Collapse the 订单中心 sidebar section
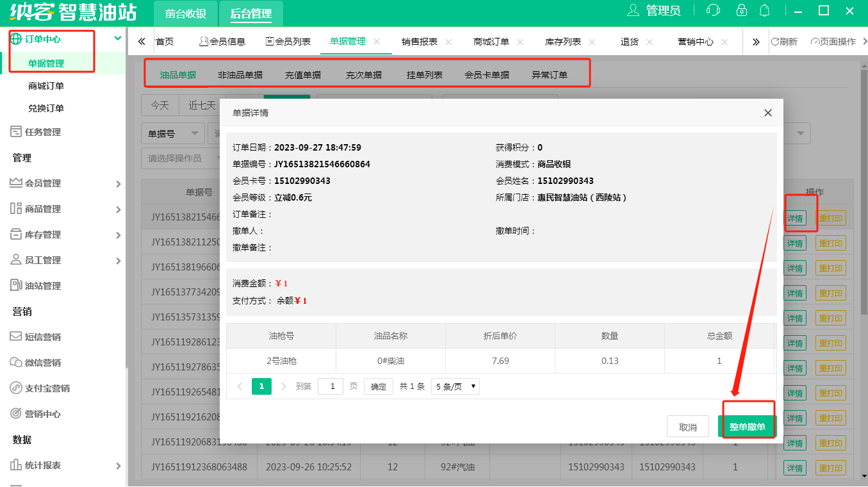The image size is (868, 487). coord(117,38)
